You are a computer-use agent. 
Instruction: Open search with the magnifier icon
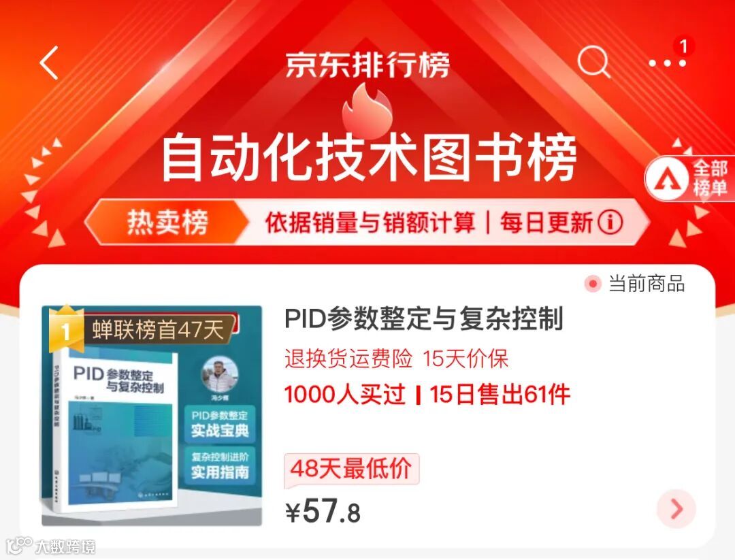point(594,62)
